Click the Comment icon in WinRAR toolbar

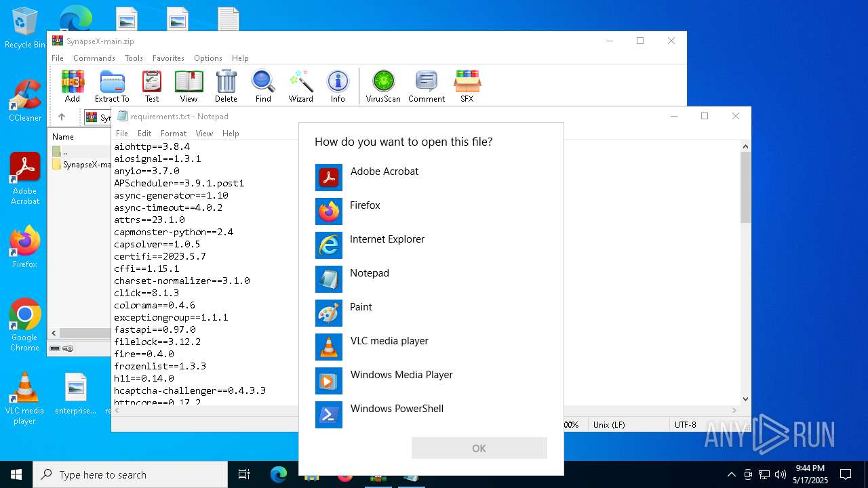[427, 86]
